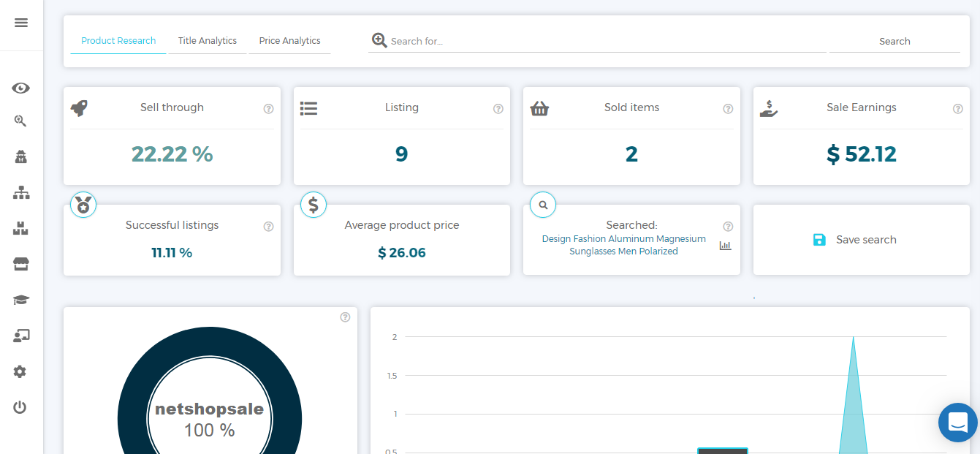Click help icon on Successful listings card

268,227
